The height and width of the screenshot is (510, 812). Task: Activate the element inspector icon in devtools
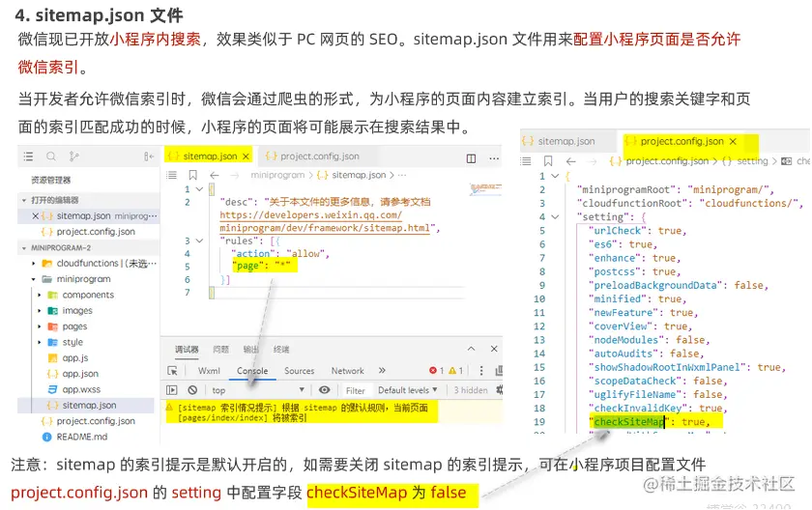[x=172, y=371]
